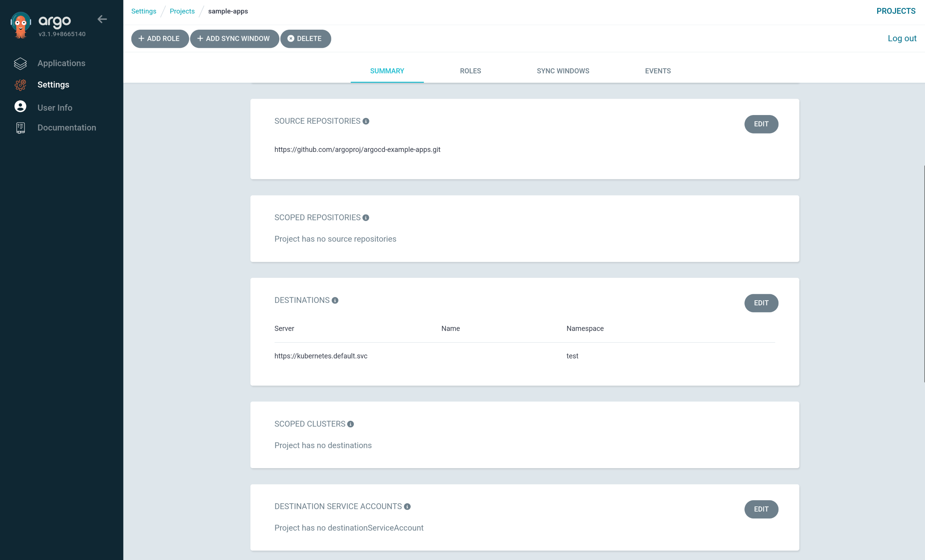This screenshot has height=560, width=925.
Task: Open Projects breadcrumb link
Action: tap(182, 11)
